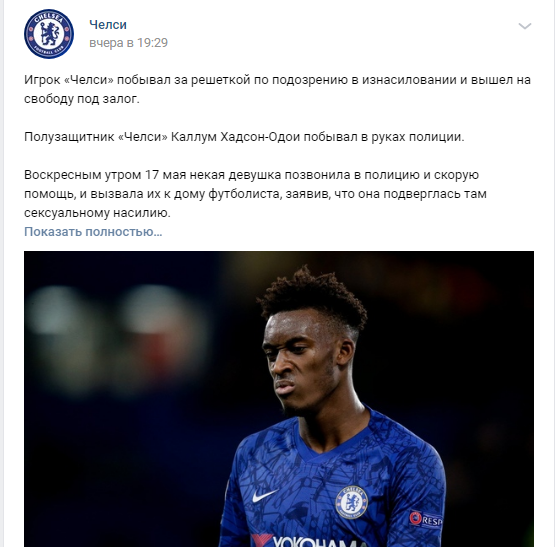Click the Chelsea crest on the jersey

click(351, 502)
